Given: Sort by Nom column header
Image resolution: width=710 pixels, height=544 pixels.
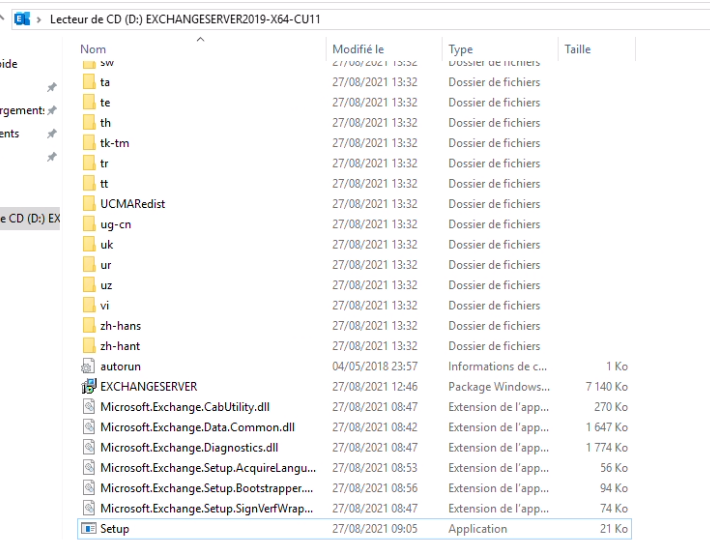Looking at the screenshot, I should (x=93, y=49).
